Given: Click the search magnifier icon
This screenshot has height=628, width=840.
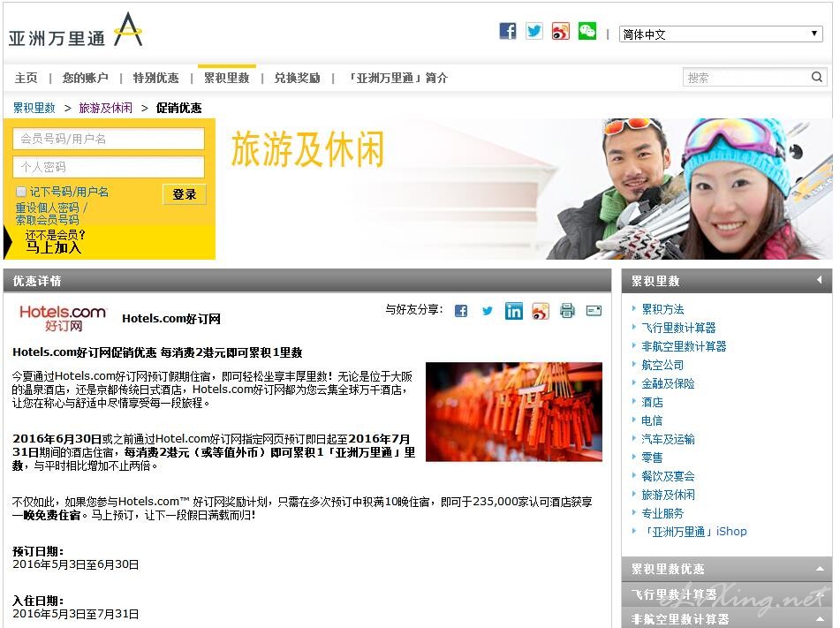Looking at the screenshot, I should tap(816, 77).
